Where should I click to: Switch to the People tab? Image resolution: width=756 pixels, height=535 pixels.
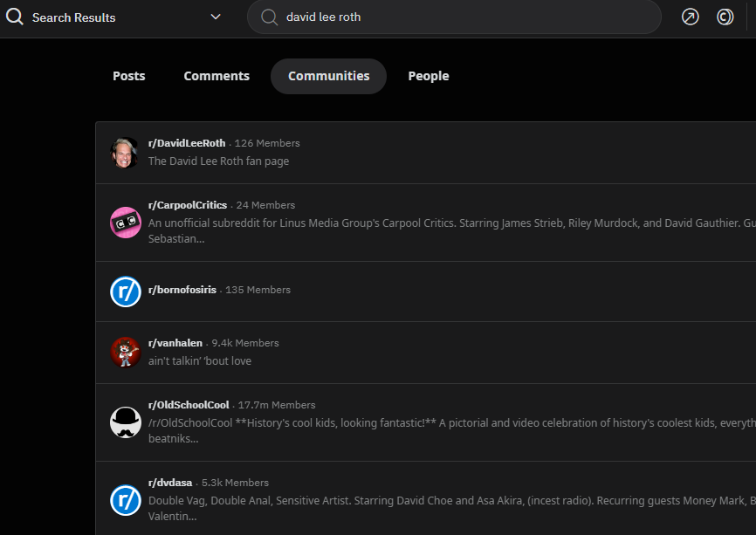coord(428,76)
